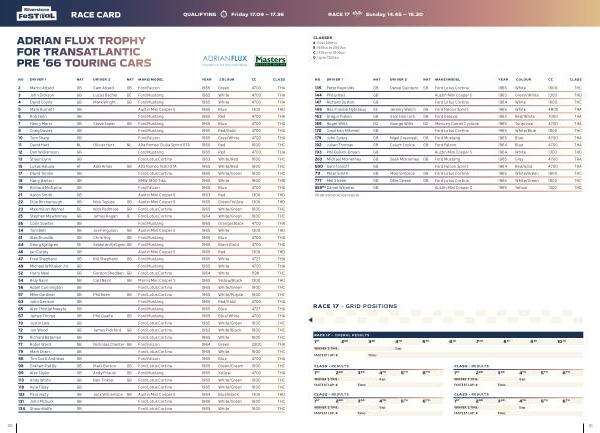This screenshot has height=433, width=600.
Task: Click the Adrian Flux Trophy page title
Action: pyautogui.click(x=84, y=52)
